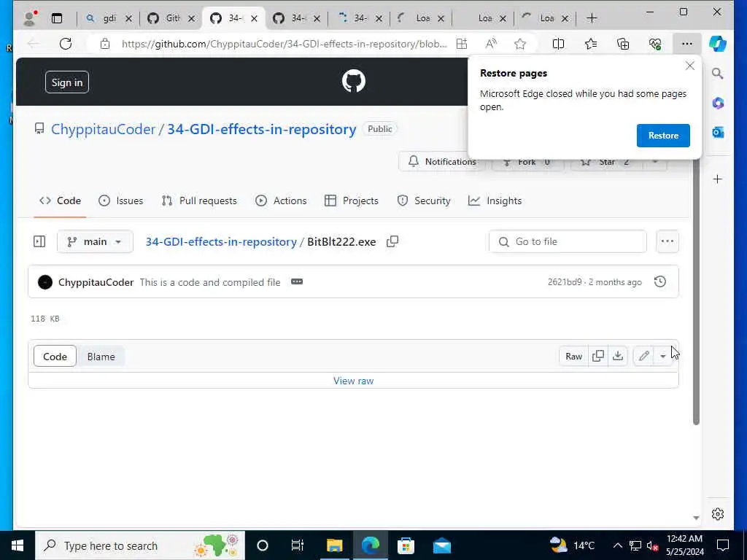Open Browser essentials heart icon

(x=655, y=44)
